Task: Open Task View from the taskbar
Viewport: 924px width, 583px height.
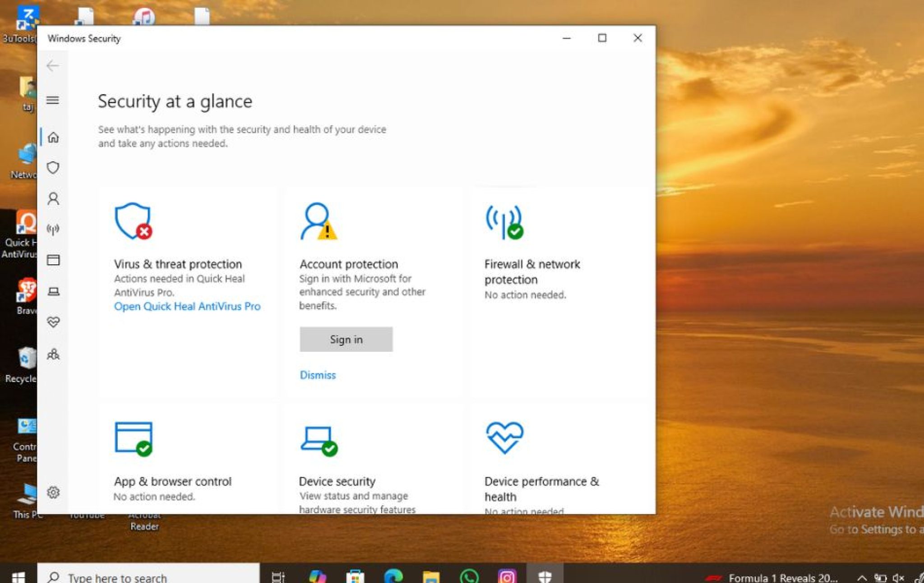Action: pos(279,576)
